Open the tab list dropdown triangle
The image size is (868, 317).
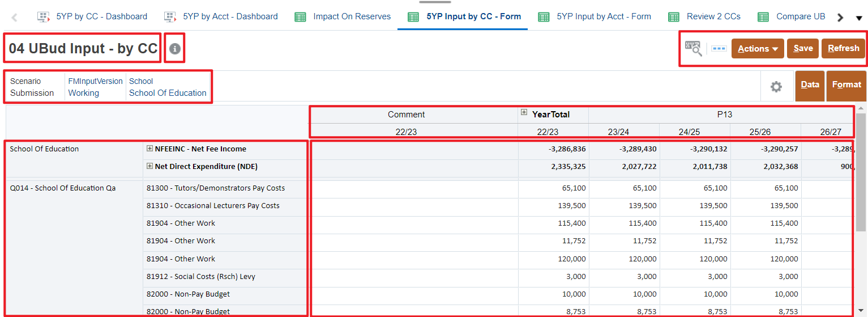pyautogui.click(x=858, y=18)
